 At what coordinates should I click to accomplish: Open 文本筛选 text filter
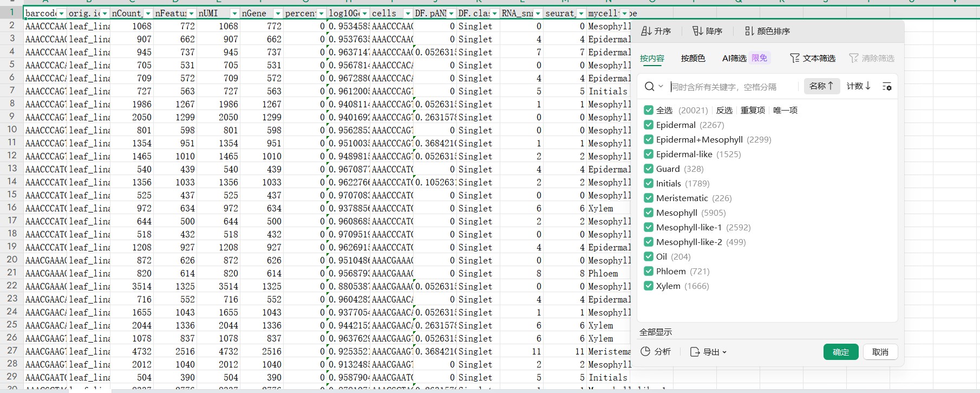tap(812, 58)
